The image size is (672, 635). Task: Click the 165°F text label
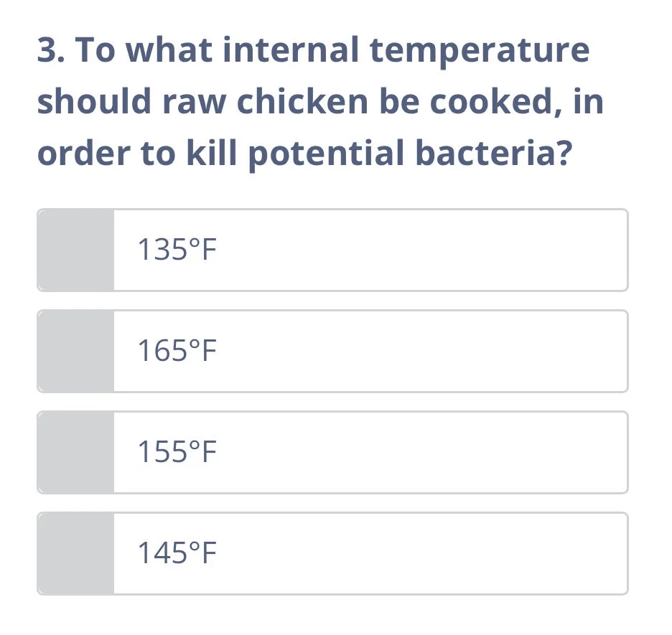177,351
